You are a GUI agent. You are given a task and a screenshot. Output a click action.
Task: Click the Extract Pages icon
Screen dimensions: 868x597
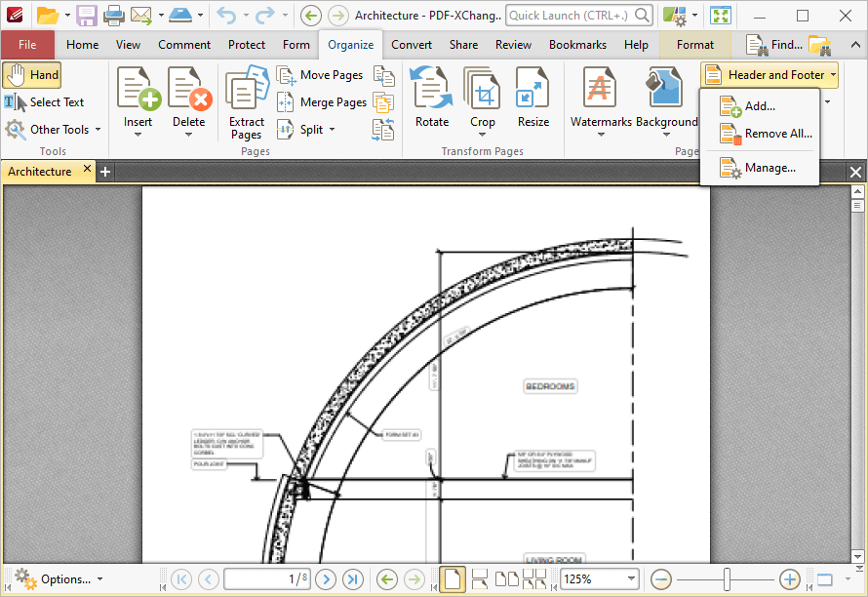click(x=247, y=89)
